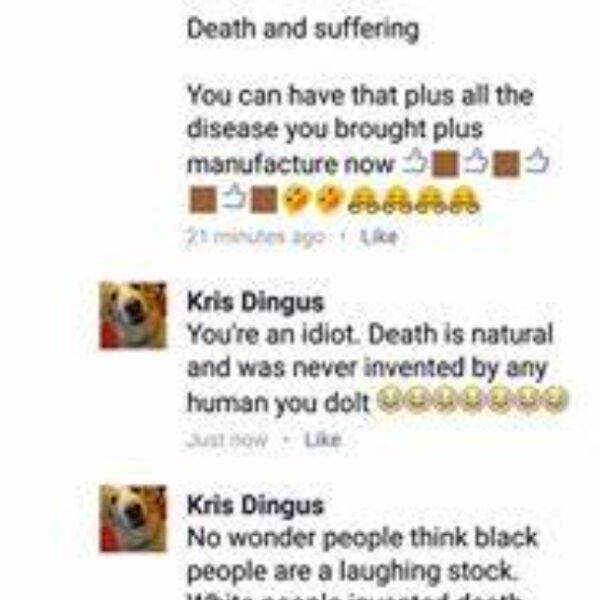Click first thumbs-up emoji after 'manufacture now'
600x600 pixels.
pyautogui.click(x=415, y=163)
